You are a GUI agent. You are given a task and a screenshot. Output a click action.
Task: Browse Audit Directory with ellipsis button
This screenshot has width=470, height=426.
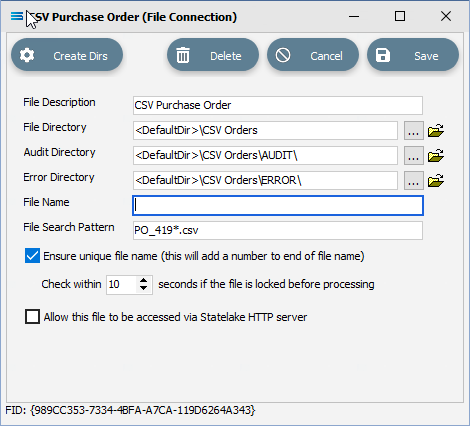coord(414,155)
